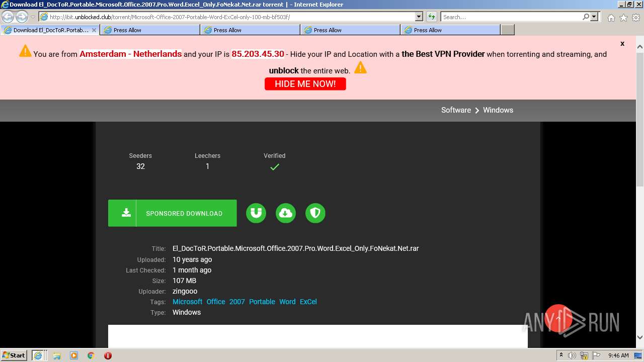The width and height of the screenshot is (644, 362).
Task: Click the 2007 tag link
Action: pos(237,302)
